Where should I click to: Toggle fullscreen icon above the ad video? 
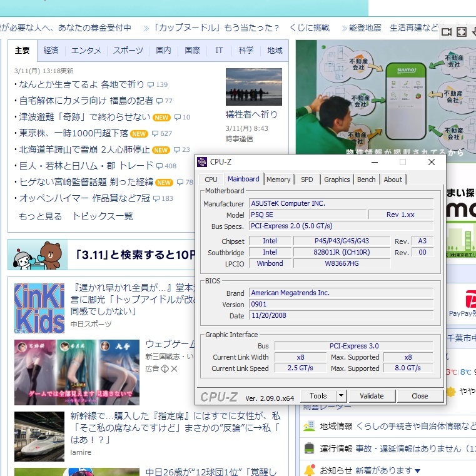coord(462,32)
